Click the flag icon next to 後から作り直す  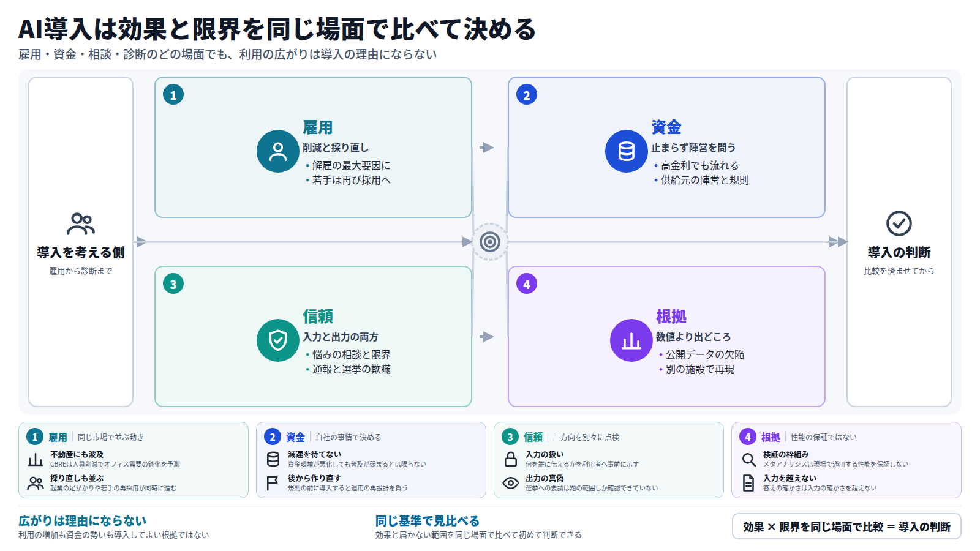[x=273, y=483]
